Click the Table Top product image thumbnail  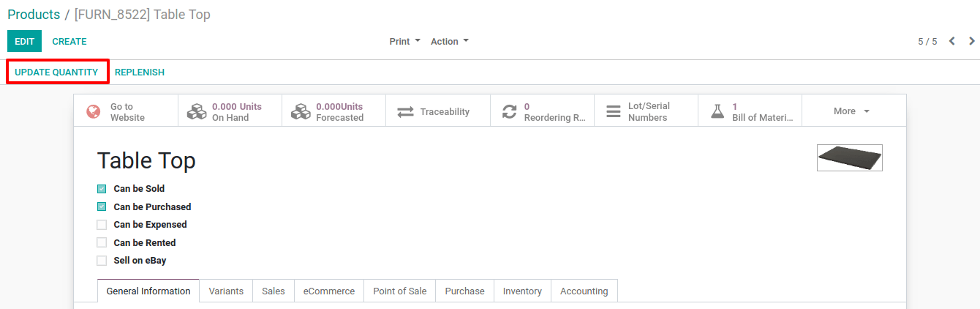coord(850,157)
